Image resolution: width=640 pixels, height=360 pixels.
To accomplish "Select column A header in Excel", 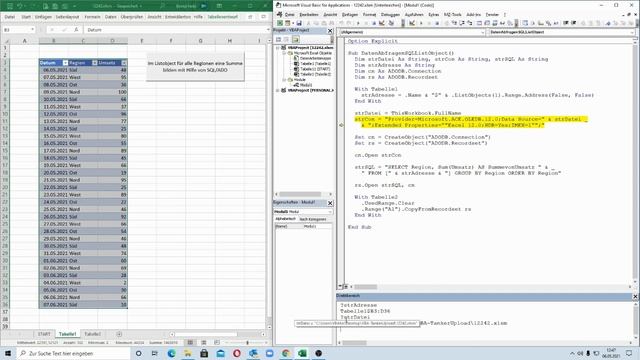I will (24, 41).
